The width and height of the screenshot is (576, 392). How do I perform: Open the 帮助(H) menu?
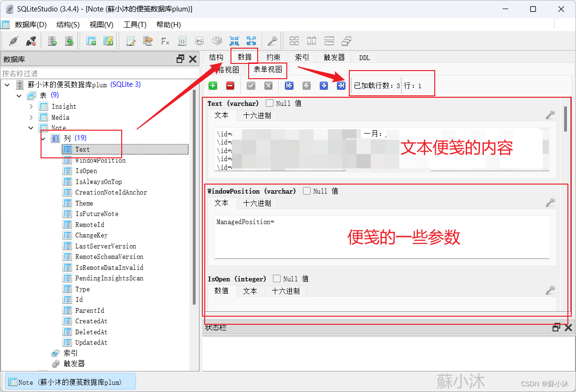click(168, 25)
